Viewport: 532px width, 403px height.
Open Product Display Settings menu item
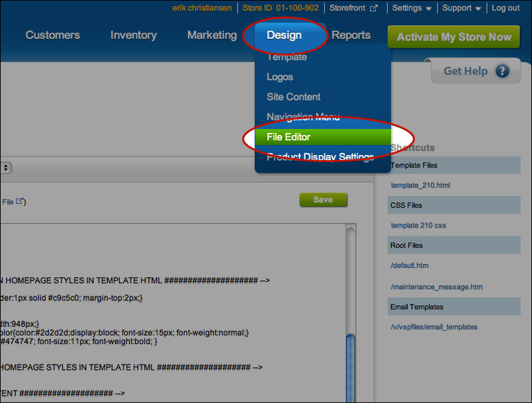tap(320, 157)
